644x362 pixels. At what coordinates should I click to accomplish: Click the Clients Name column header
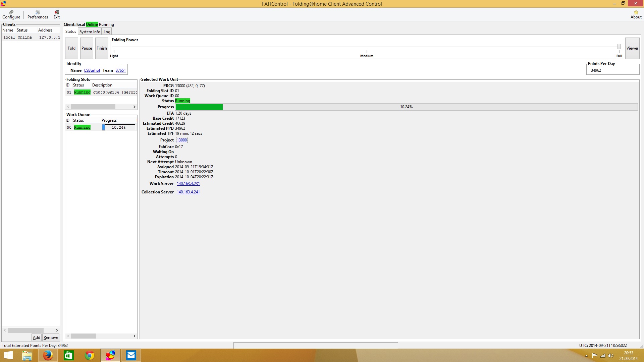[x=8, y=30]
